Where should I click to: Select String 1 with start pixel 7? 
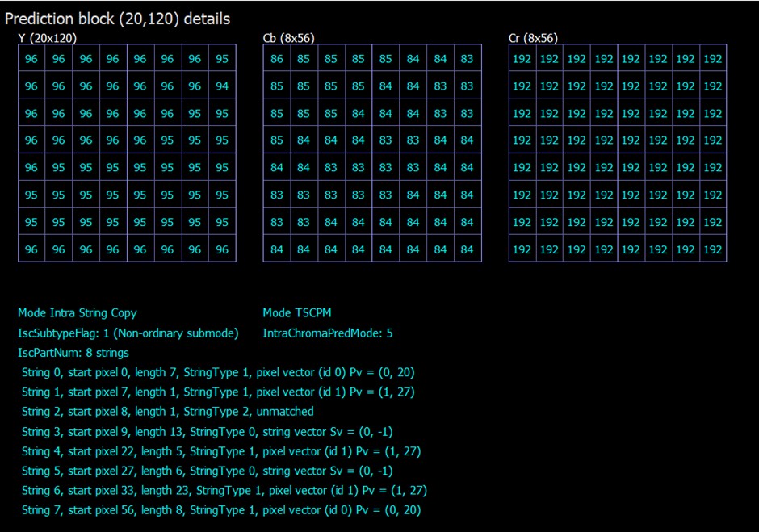coord(218,392)
